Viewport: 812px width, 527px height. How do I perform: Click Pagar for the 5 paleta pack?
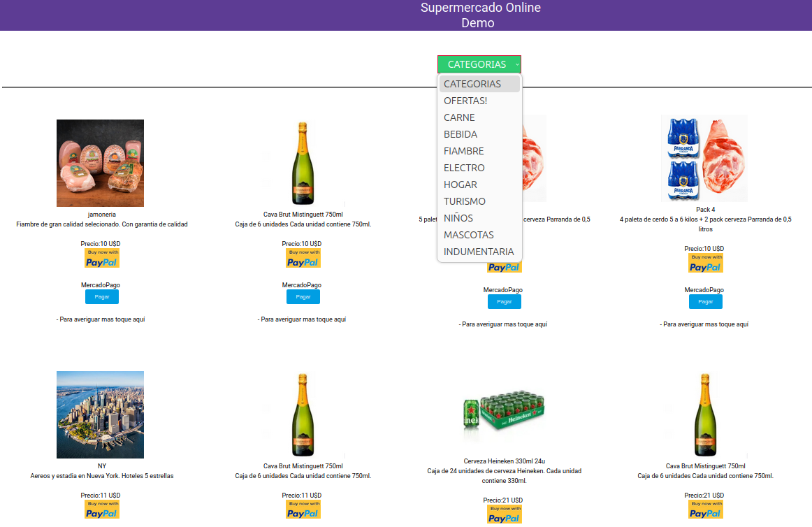pyautogui.click(x=505, y=301)
